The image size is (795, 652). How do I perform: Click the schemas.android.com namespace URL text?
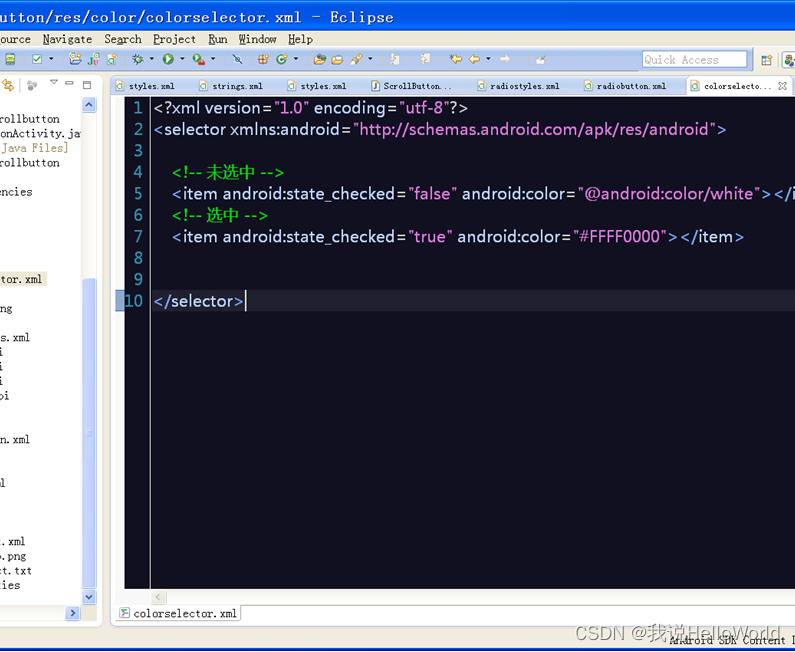tap(534, 130)
